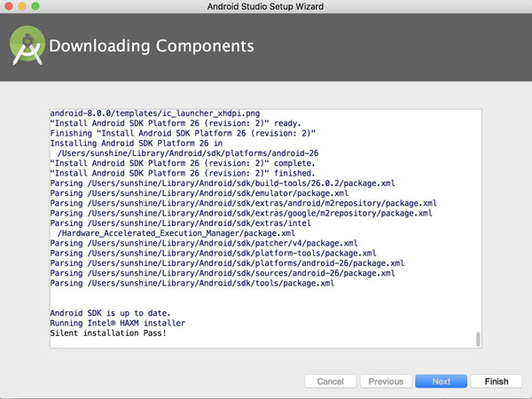Close the Setup Wizard window

[x=11, y=8]
